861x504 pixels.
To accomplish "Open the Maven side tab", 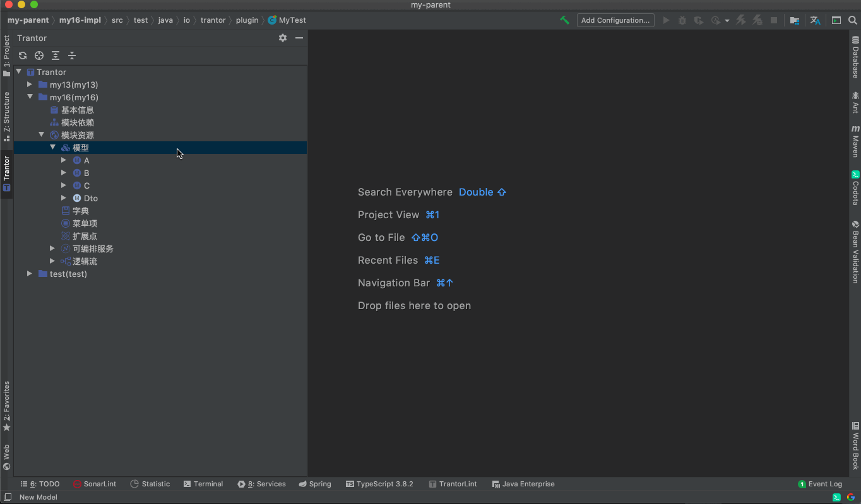I will tap(855, 141).
